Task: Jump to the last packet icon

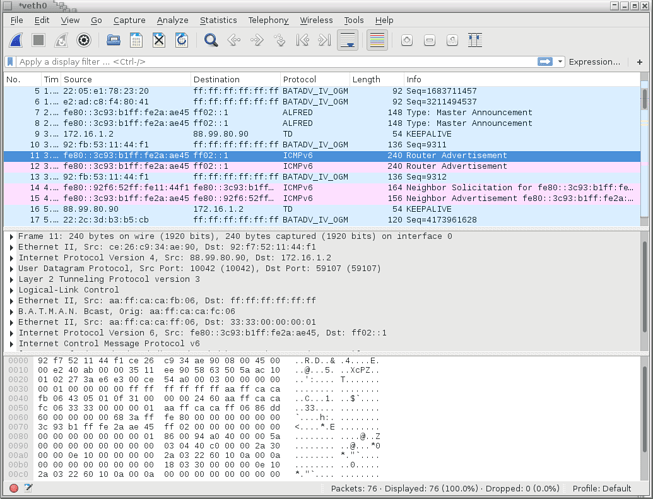Action: coord(324,40)
